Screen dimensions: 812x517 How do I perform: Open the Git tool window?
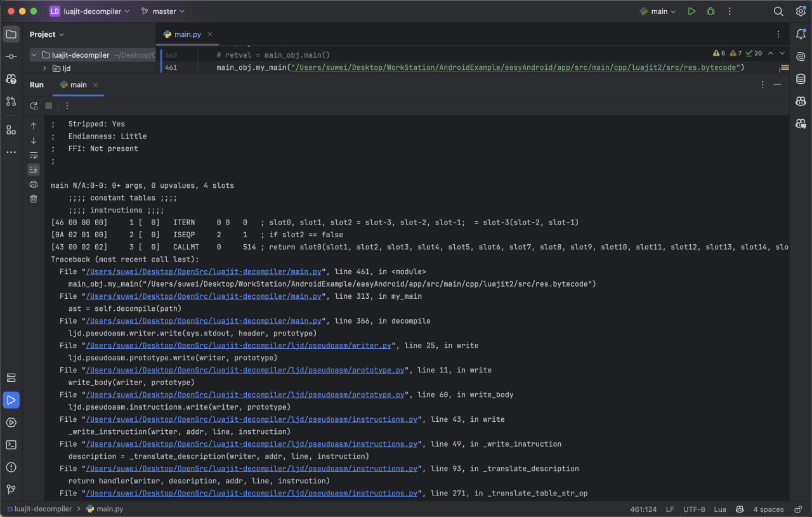11,489
